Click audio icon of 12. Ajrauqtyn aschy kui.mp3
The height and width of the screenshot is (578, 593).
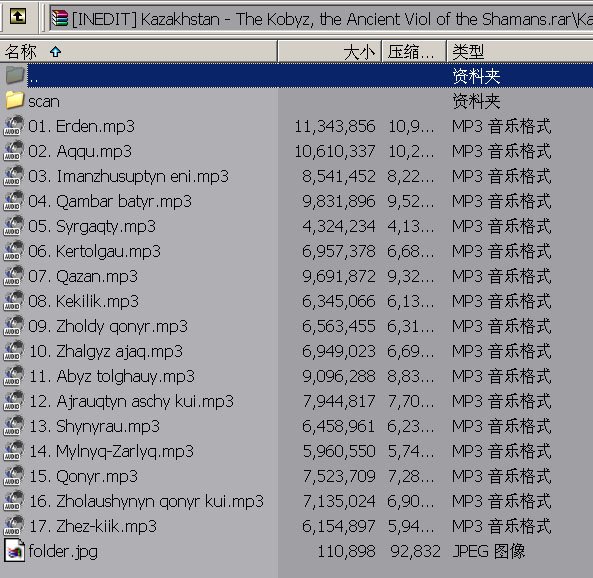(x=14, y=400)
